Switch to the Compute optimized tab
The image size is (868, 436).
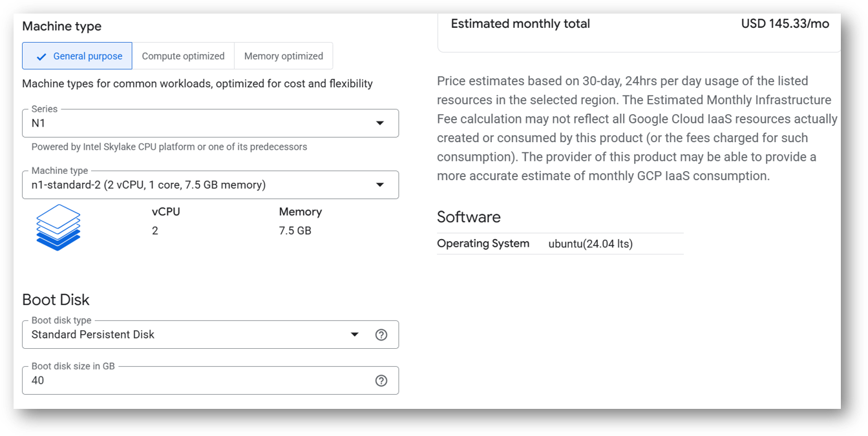(183, 56)
